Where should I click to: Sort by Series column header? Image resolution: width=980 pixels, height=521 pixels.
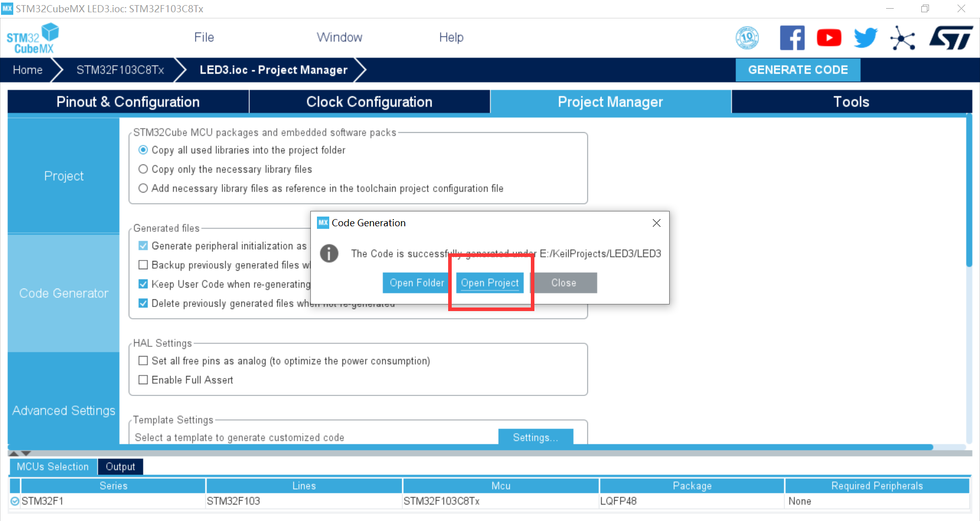click(x=113, y=486)
